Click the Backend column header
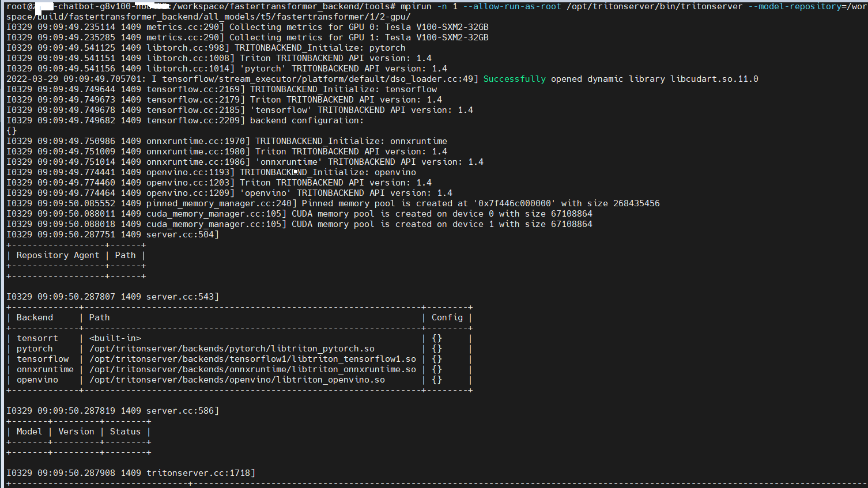The height and width of the screenshot is (488, 868). pos(35,317)
